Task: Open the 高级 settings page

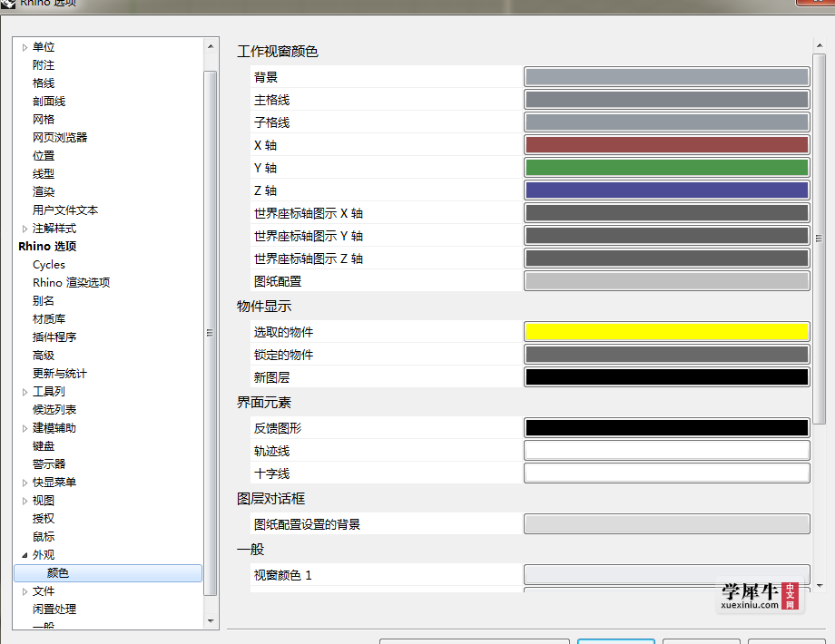Action: tap(44, 355)
